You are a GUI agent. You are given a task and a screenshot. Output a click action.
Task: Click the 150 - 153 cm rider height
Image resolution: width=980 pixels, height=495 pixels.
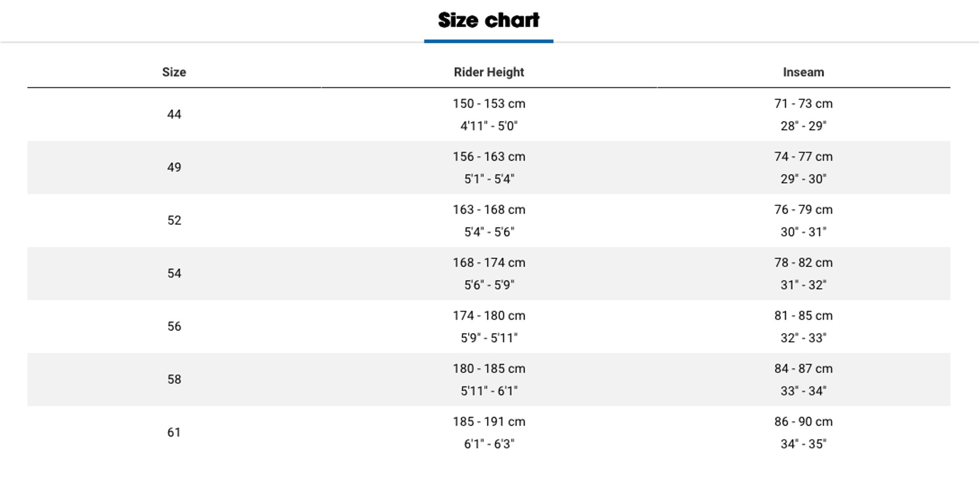489,104
